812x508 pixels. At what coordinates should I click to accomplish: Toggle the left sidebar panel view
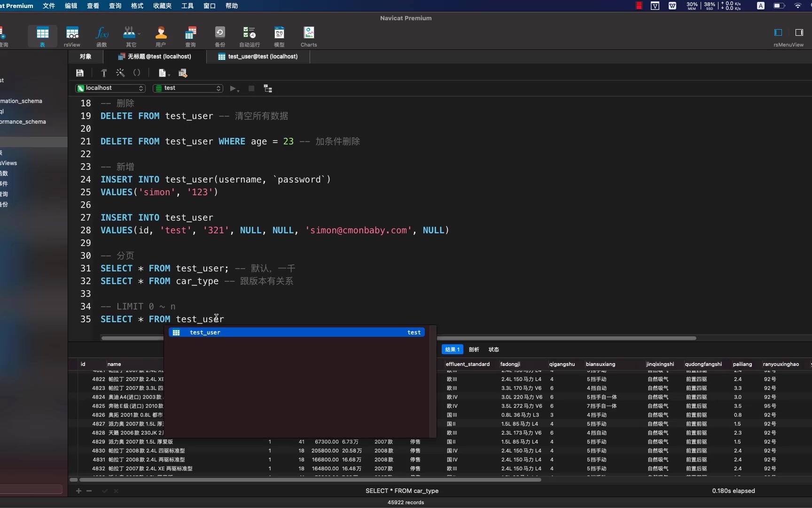coord(778,32)
